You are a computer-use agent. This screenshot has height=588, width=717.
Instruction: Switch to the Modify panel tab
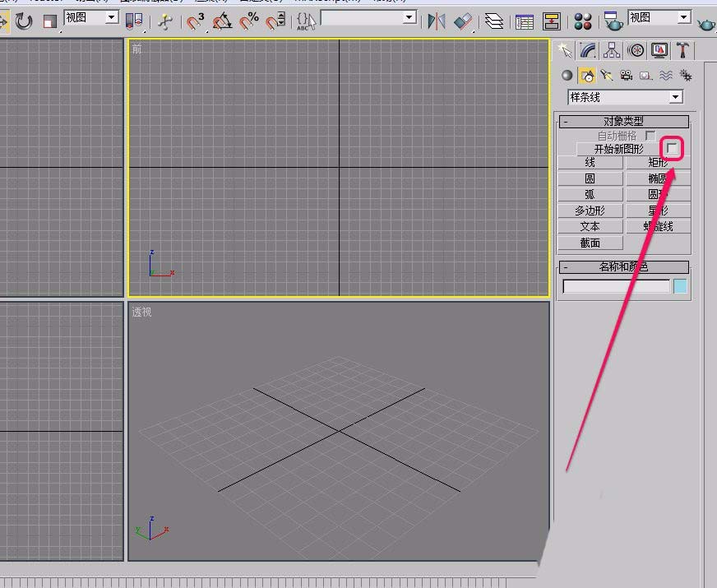coord(588,50)
